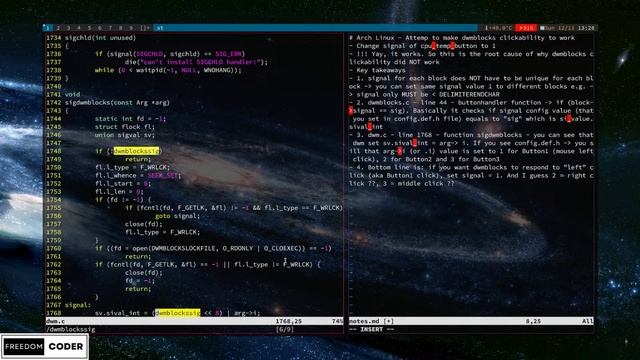The height and width of the screenshot is (360, 640).
Task: Click 'fl.l_type = F_WRLCK;' on line 1750
Action: [132, 167]
